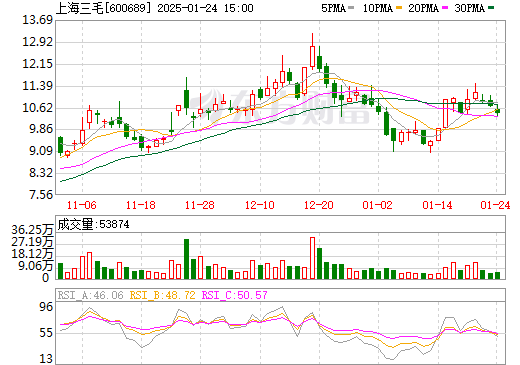Click the RSI_B:48.72 indicator label

(162, 295)
